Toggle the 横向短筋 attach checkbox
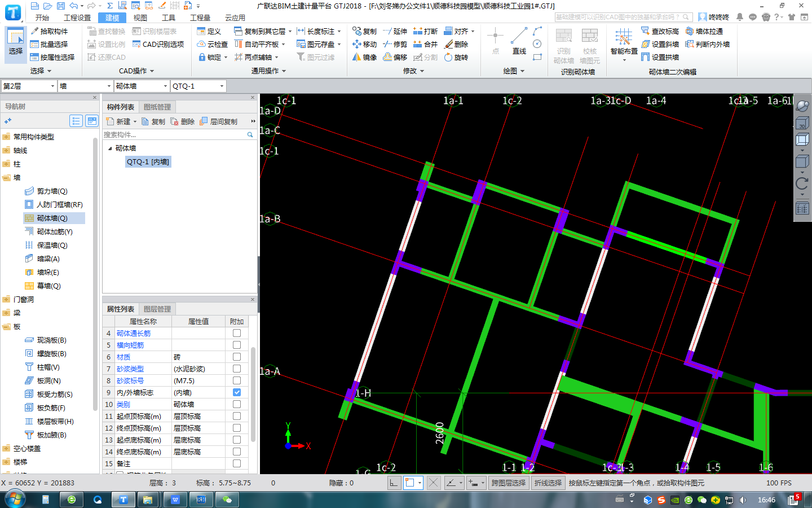The height and width of the screenshot is (508, 812). pos(237,345)
